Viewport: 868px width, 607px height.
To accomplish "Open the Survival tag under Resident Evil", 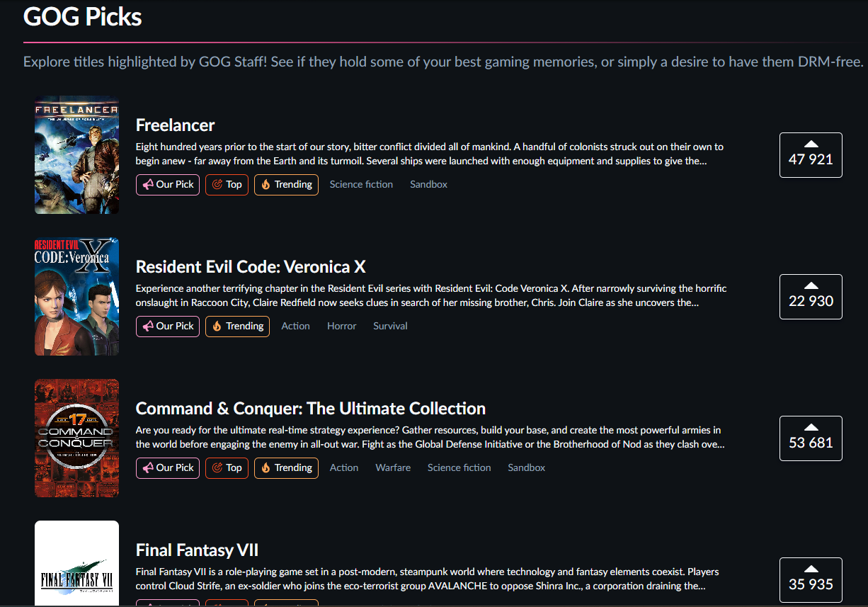I will (390, 326).
